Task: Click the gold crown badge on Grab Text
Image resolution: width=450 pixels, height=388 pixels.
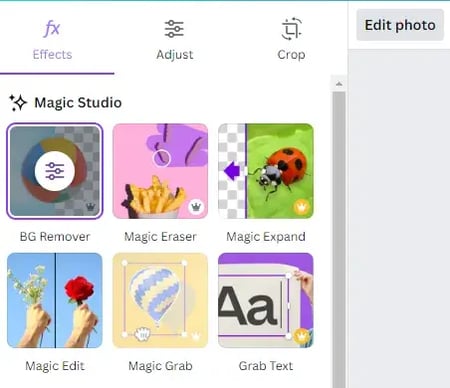Action: [302, 336]
